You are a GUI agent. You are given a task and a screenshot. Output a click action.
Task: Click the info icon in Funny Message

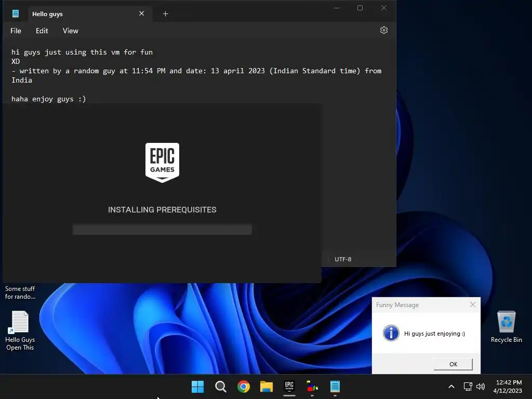391,333
